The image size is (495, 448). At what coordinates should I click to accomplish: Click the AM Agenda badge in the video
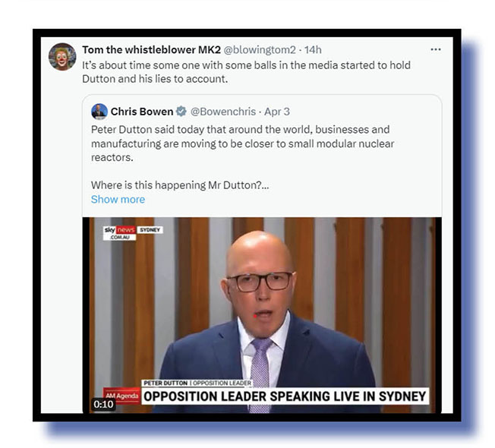[x=122, y=396]
